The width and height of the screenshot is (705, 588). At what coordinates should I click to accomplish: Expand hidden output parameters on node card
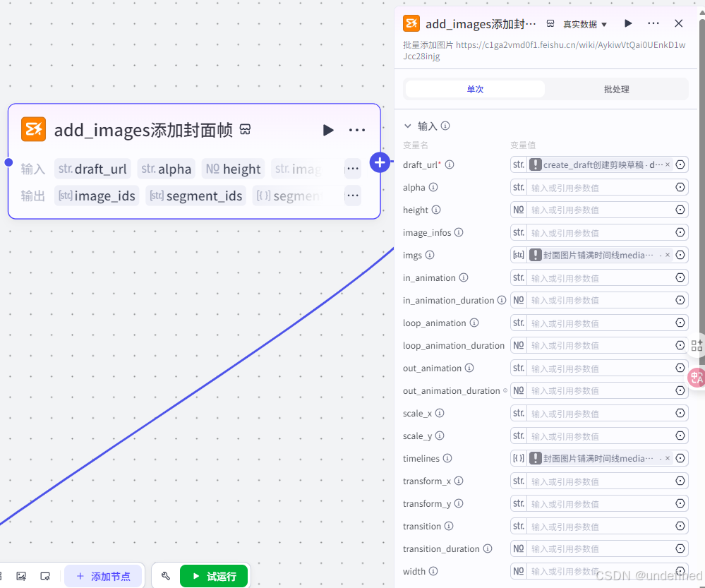[353, 196]
